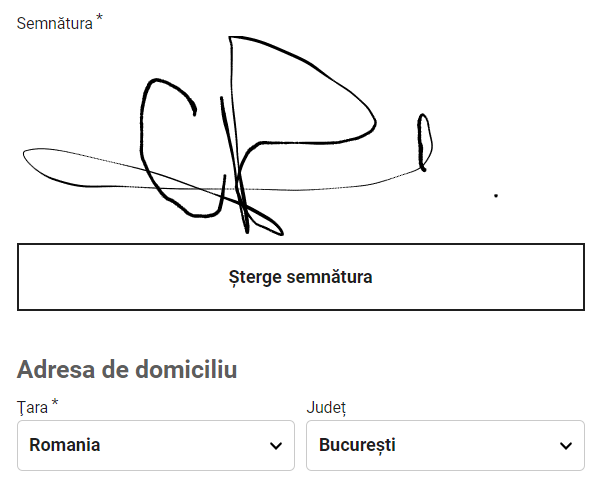
Task: Click the Adresa de domiciliu heading
Action: (x=127, y=369)
